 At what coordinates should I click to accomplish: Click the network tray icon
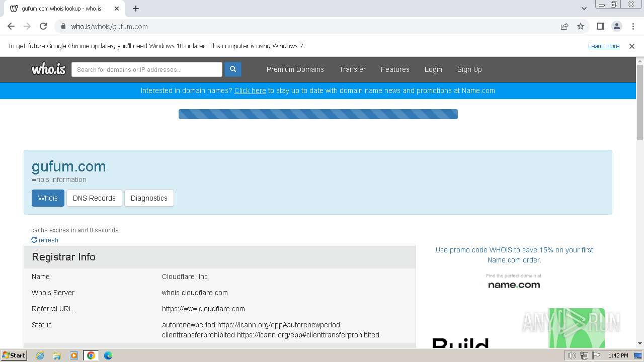coord(584,355)
